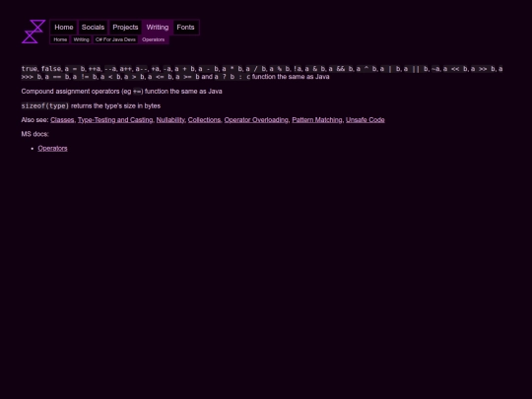Open the Home main menu item
Image resolution: width=532 pixels, height=399 pixels.
point(64,28)
